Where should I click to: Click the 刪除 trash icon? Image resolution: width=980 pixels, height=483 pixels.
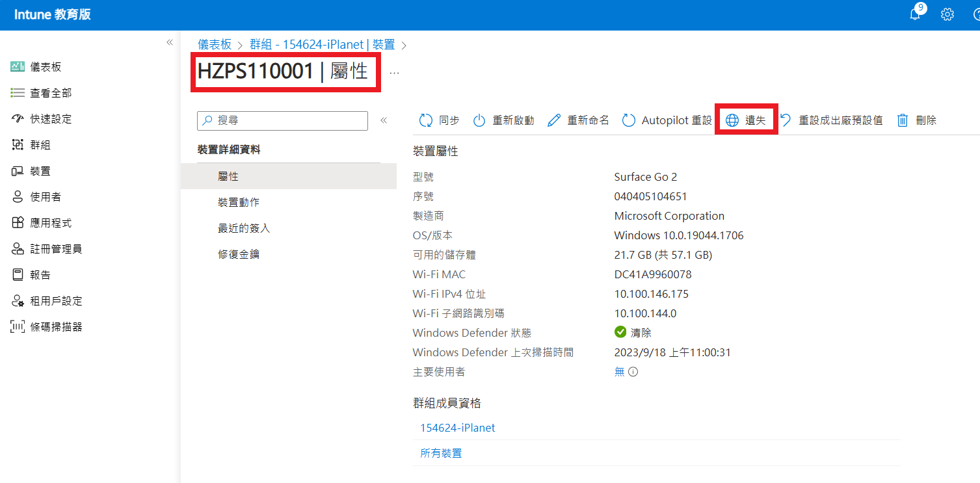tap(903, 120)
